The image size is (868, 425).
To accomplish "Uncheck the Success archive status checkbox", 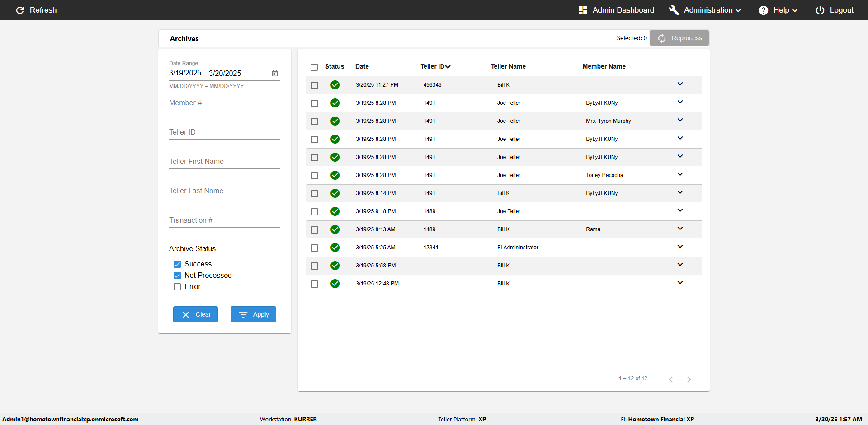I will click(x=177, y=264).
